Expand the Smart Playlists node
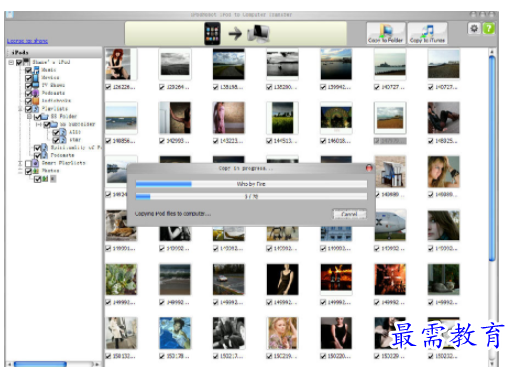The height and width of the screenshot is (367, 513). tap(20, 163)
